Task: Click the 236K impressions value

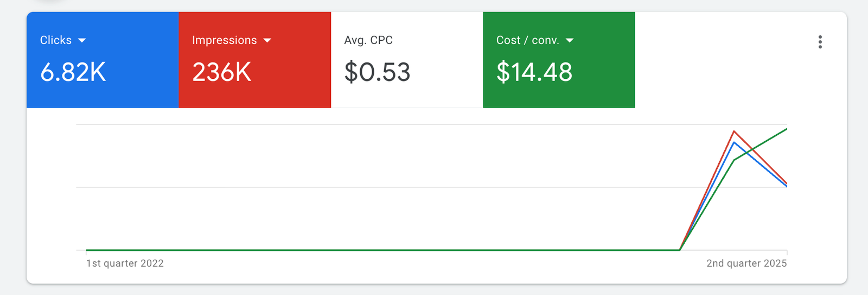Action: [222, 72]
